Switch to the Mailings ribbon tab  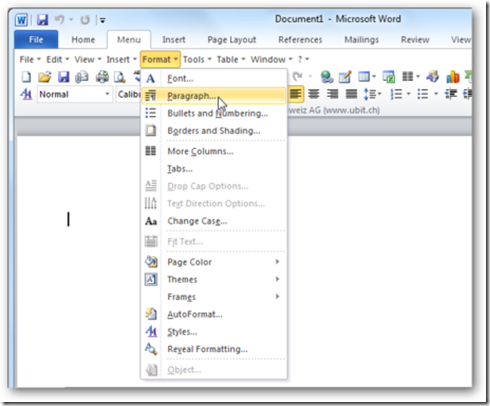coord(361,40)
